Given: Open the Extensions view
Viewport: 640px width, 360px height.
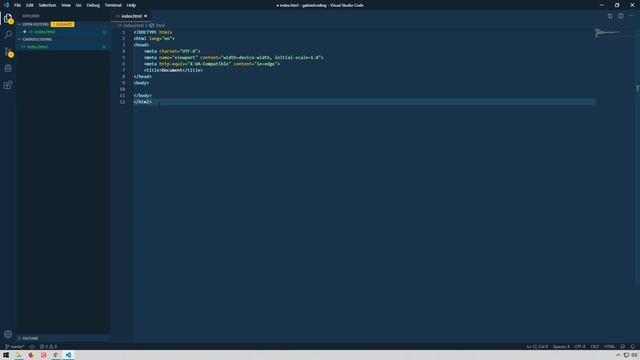Looking at the screenshot, I should (8, 85).
